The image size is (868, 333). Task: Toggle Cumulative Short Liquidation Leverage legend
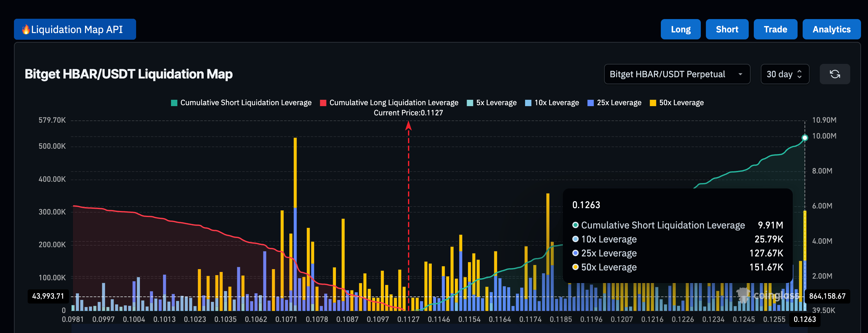pyautogui.click(x=241, y=103)
